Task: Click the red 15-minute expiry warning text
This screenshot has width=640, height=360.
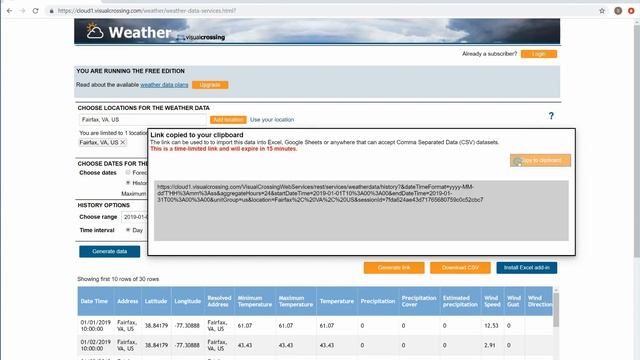Action: click(224, 149)
